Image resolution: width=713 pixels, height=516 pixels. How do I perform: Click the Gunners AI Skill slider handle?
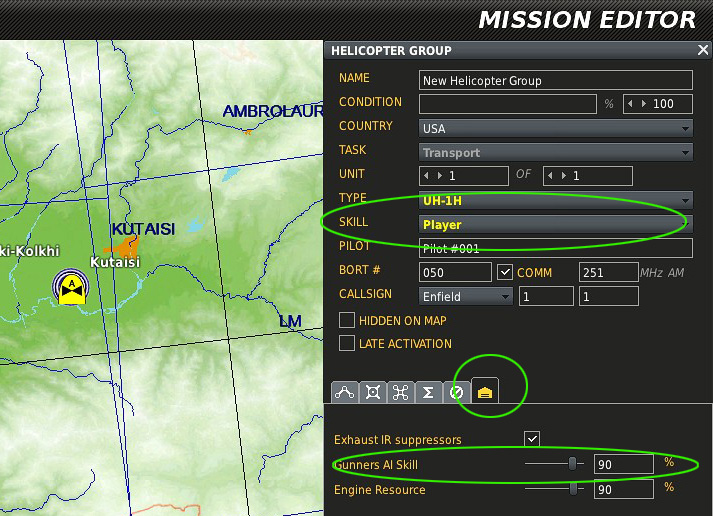coord(572,464)
